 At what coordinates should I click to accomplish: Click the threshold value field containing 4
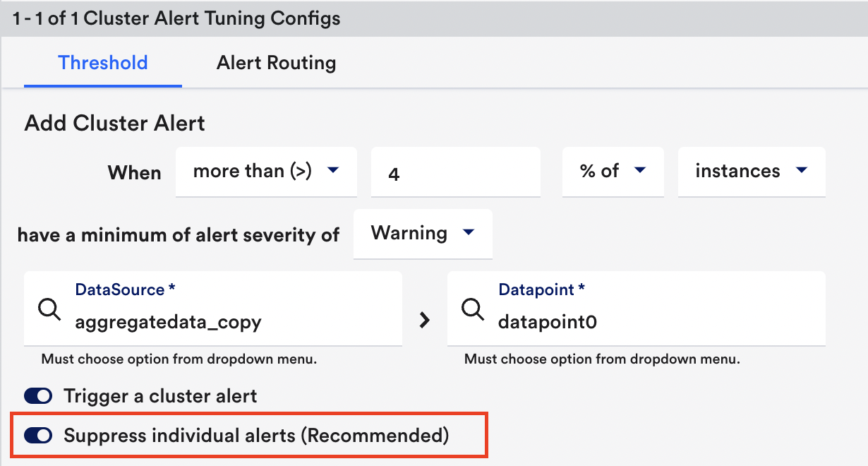point(455,173)
